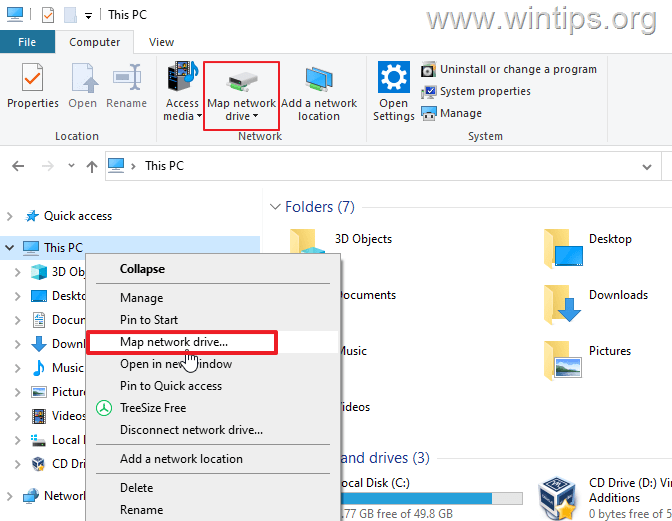The height and width of the screenshot is (521, 672).
Task: Expand the Network tree node
Action: pyautogui.click(x=9, y=496)
